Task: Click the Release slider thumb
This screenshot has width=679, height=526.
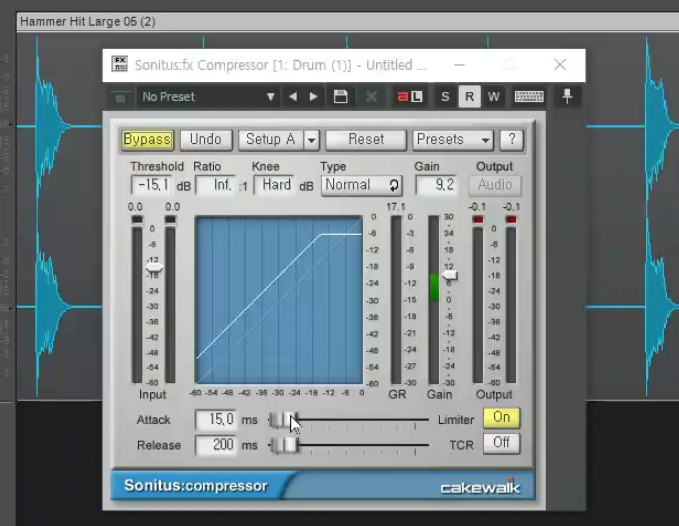Action: click(x=285, y=445)
